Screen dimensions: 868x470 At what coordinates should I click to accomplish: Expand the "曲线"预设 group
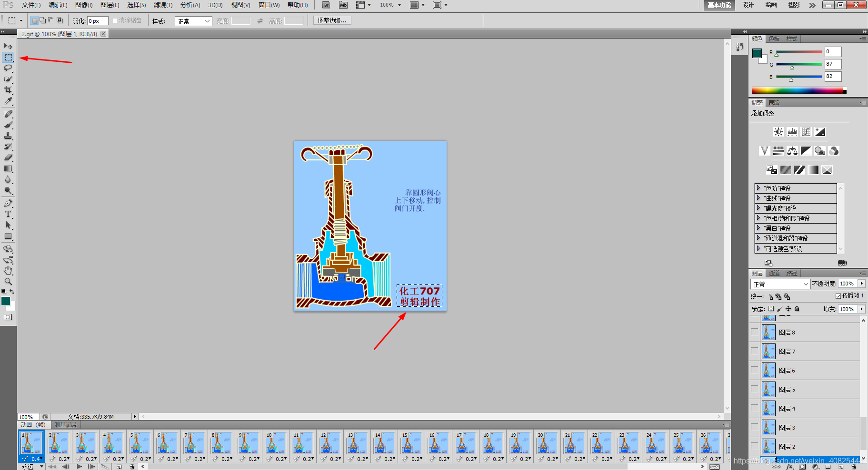coord(758,198)
